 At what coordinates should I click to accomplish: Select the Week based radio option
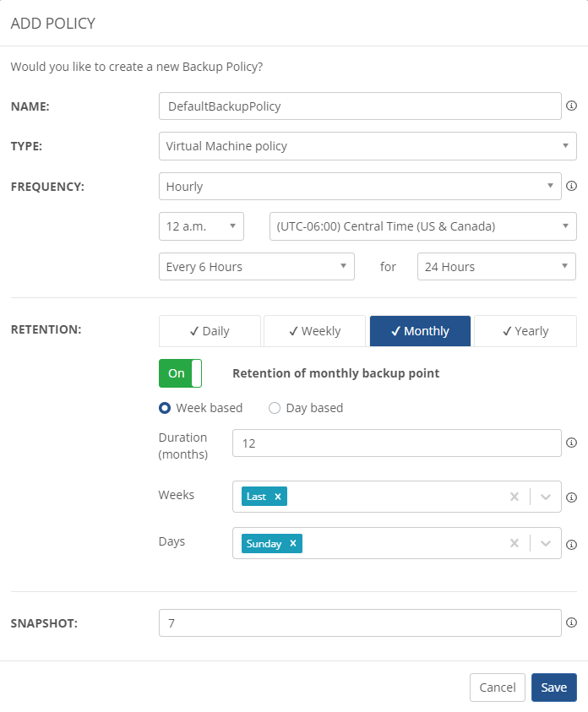click(x=165, y=408)
